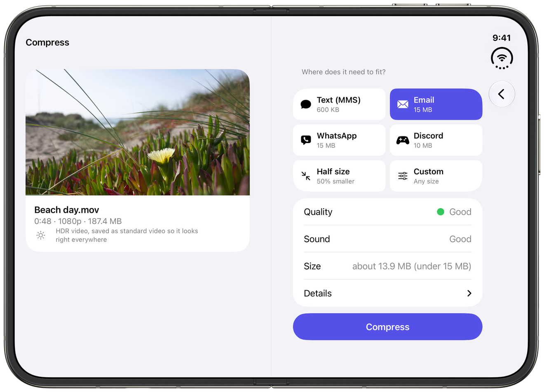
Task: Tap the 'Where does it need to fit?' prompt
Action: pos(344,72)
